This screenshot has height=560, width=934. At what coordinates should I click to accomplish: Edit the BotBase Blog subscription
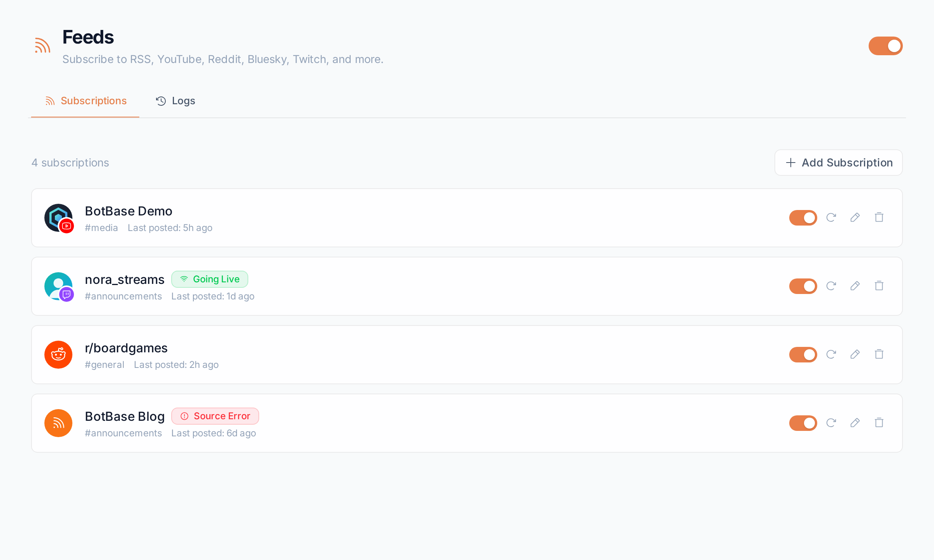(855, 423)
